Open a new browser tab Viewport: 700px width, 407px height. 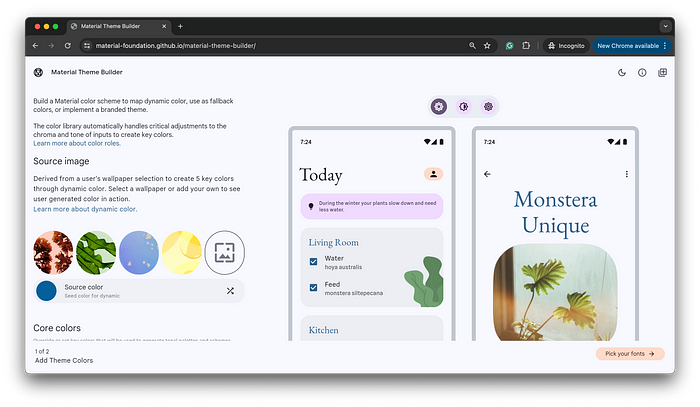coord(180,26)
